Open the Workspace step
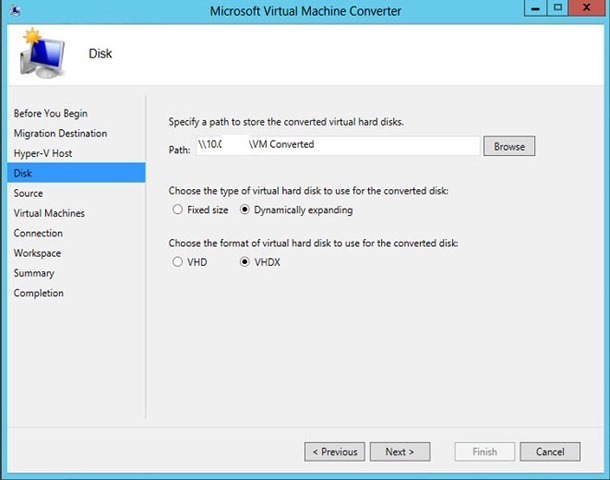 coord(37,253)
